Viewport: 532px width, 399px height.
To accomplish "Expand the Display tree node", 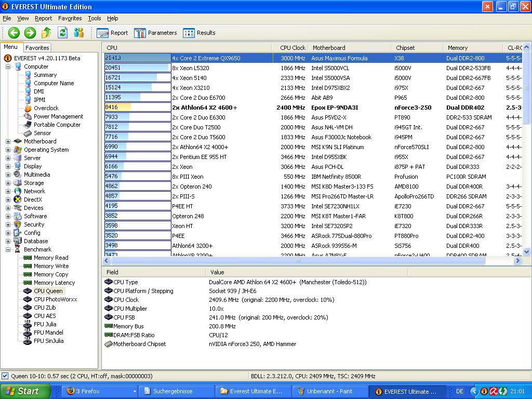I will 8,167.
